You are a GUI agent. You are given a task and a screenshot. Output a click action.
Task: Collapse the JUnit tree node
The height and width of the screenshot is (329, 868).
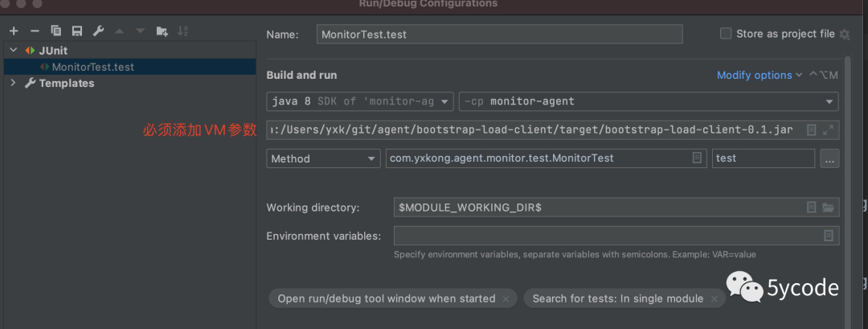(x=14, y=51)
